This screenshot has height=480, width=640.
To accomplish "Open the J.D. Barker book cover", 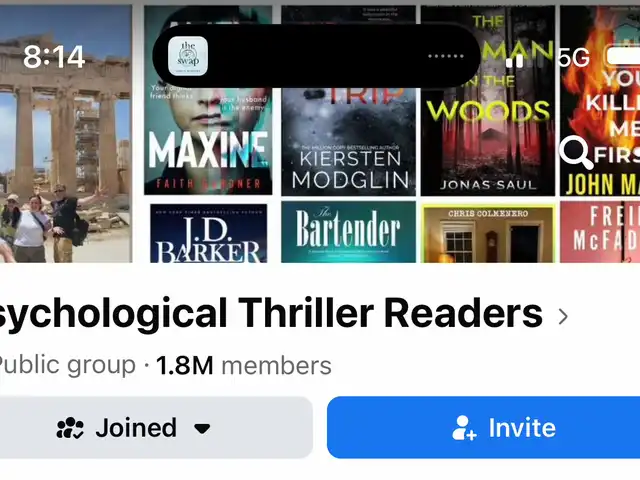I will point(209,233).
